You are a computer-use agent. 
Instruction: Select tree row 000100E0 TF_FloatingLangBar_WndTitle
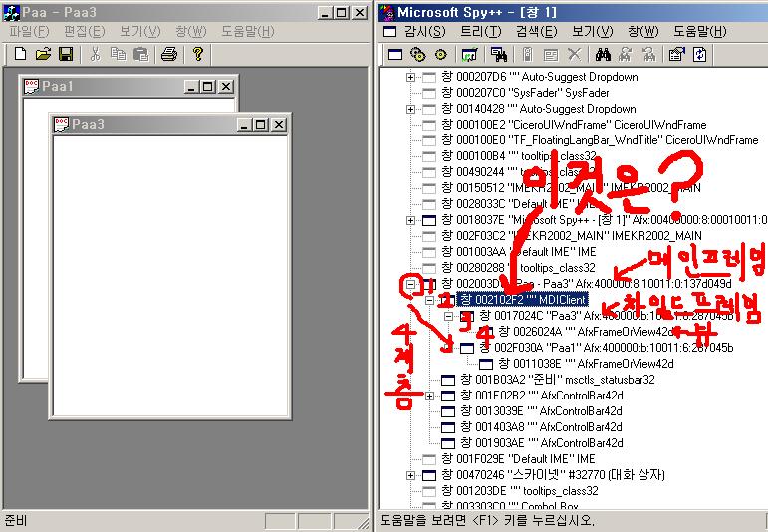pos(600,140)
